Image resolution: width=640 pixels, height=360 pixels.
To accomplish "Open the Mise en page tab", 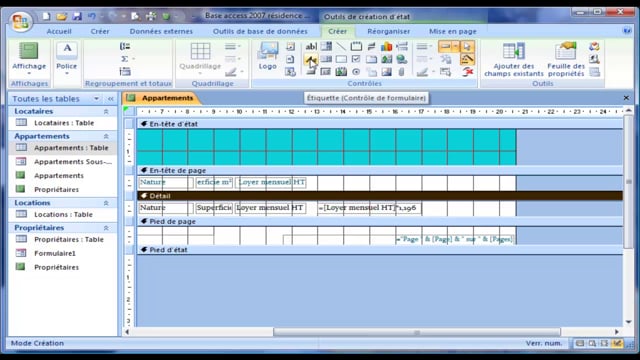I will (x=453, y=31).
